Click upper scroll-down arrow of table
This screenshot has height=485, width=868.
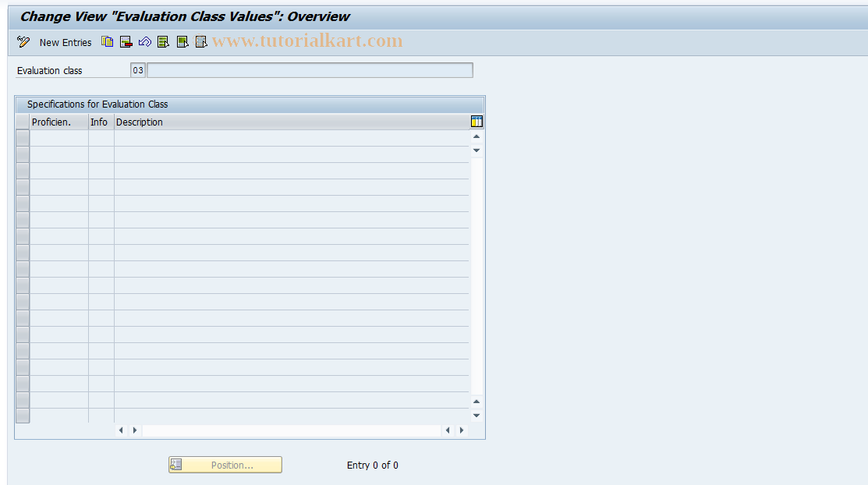point(477,150)
